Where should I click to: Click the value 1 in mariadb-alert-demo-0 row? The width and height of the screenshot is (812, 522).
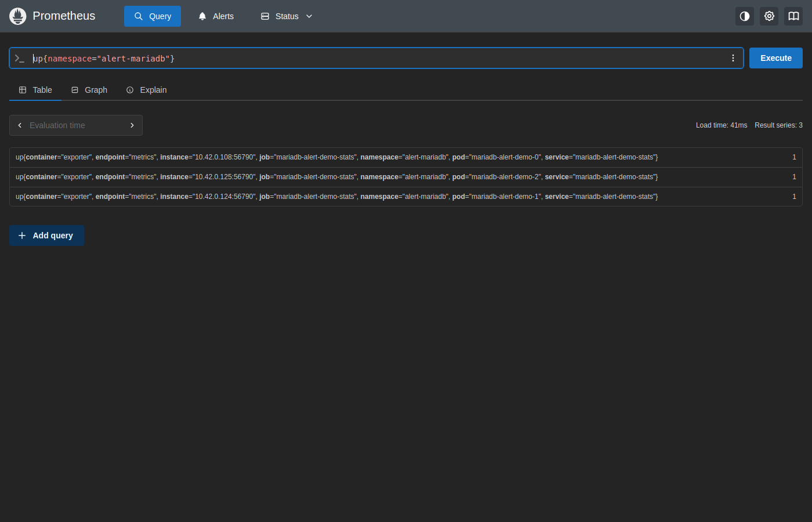(794, 157)
